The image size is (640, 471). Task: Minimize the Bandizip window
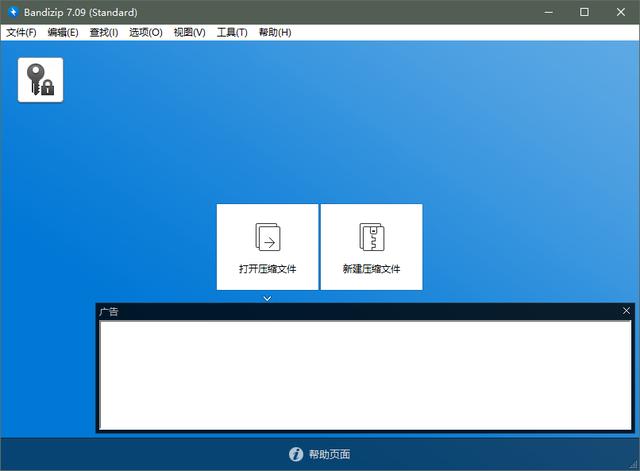(549, 12)
